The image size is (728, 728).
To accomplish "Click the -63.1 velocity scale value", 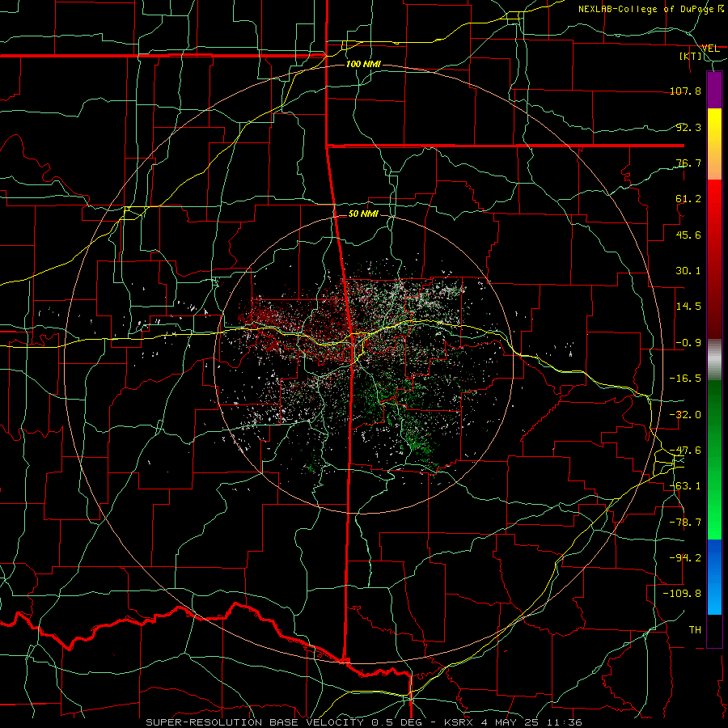I will click(685, 486).
